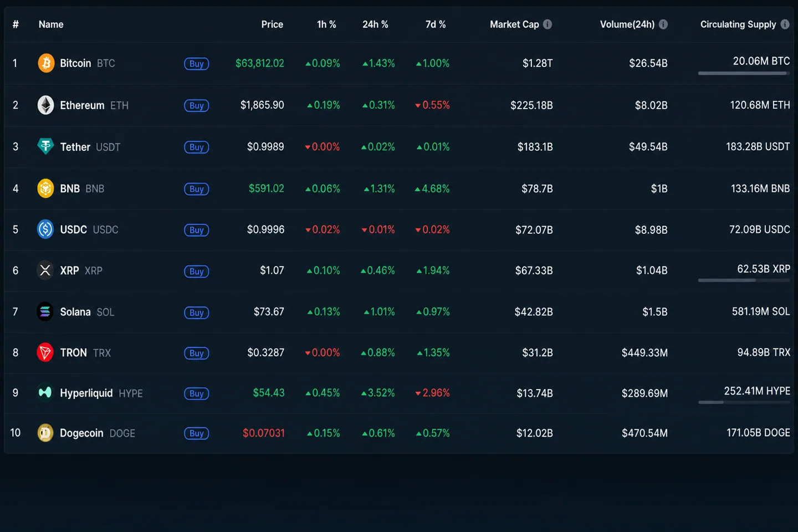Click the Circulating Supply info icon
The image size is (798, 532).
[x=785, y=24]
